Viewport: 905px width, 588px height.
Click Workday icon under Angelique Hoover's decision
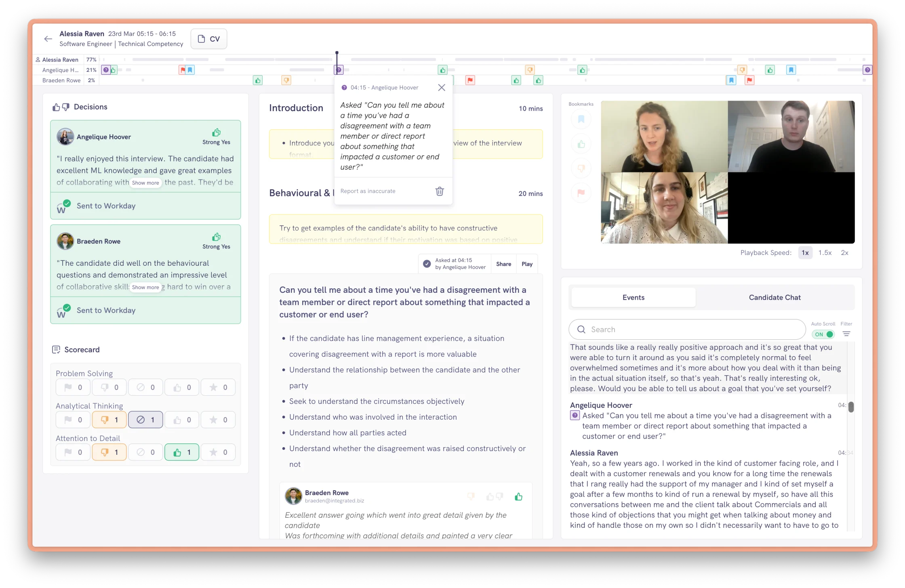tap(63, 206)
